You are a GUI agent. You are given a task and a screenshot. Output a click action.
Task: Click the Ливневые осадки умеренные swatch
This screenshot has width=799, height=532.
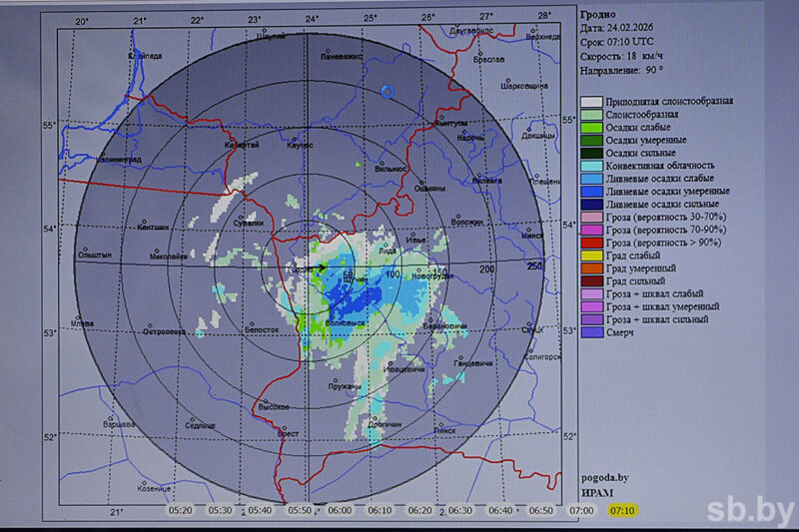[592, 191]
